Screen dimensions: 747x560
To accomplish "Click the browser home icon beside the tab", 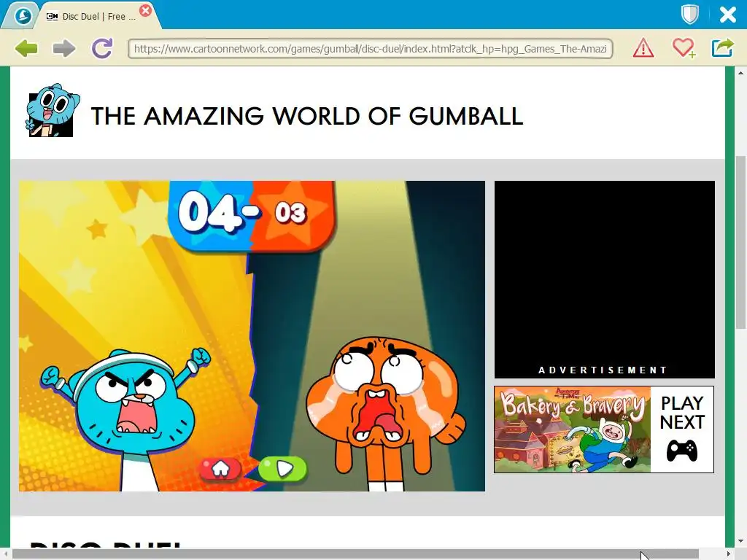I will pos(22,16).
